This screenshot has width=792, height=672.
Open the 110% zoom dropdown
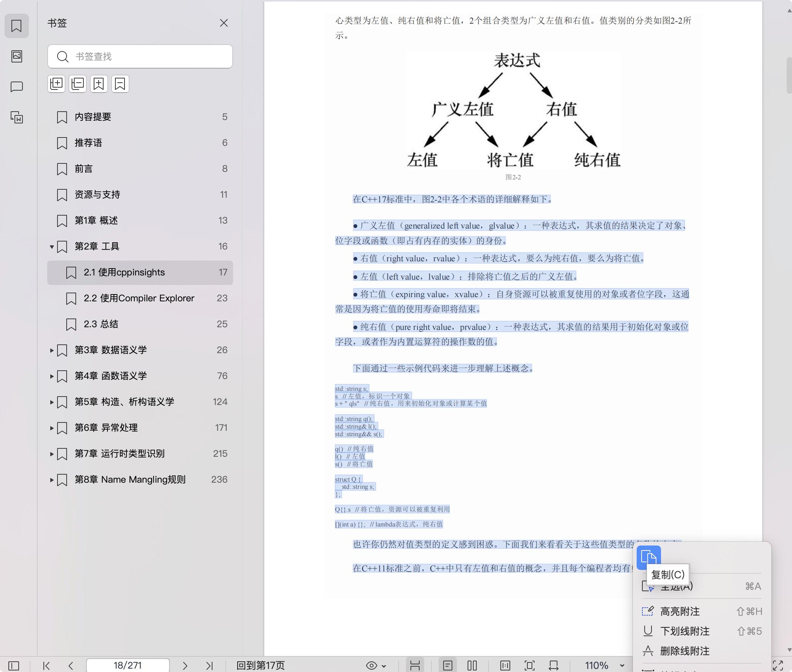click(x=622, y=666)
